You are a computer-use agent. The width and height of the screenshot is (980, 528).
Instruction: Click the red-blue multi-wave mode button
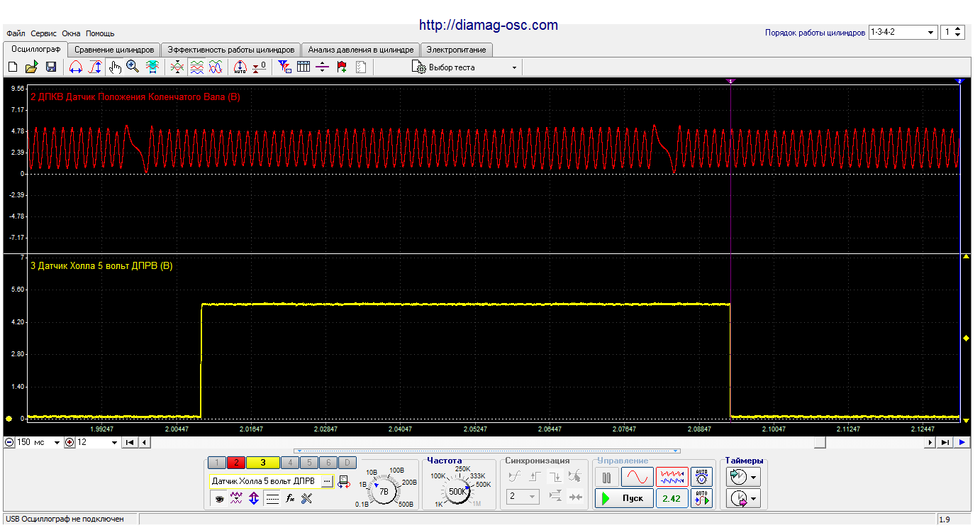click(x=672, y=477)
